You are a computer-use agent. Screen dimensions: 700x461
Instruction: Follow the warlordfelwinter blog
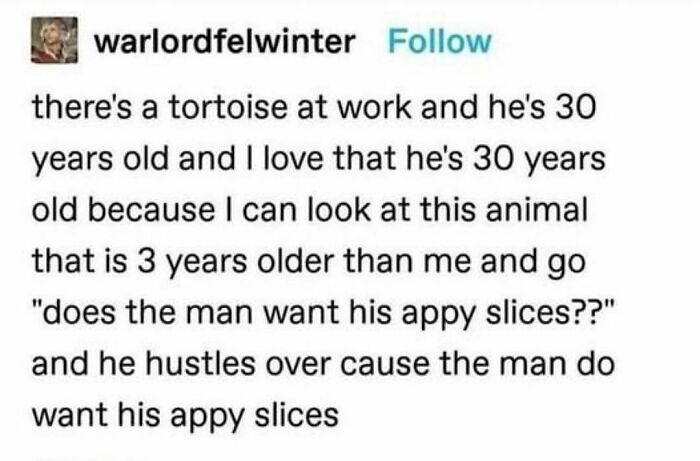tap(438, 42)
